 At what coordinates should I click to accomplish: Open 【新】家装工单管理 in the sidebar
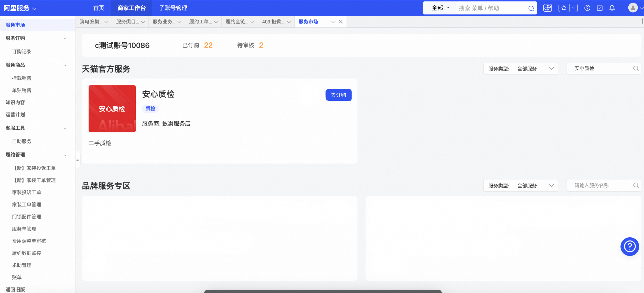34,180
